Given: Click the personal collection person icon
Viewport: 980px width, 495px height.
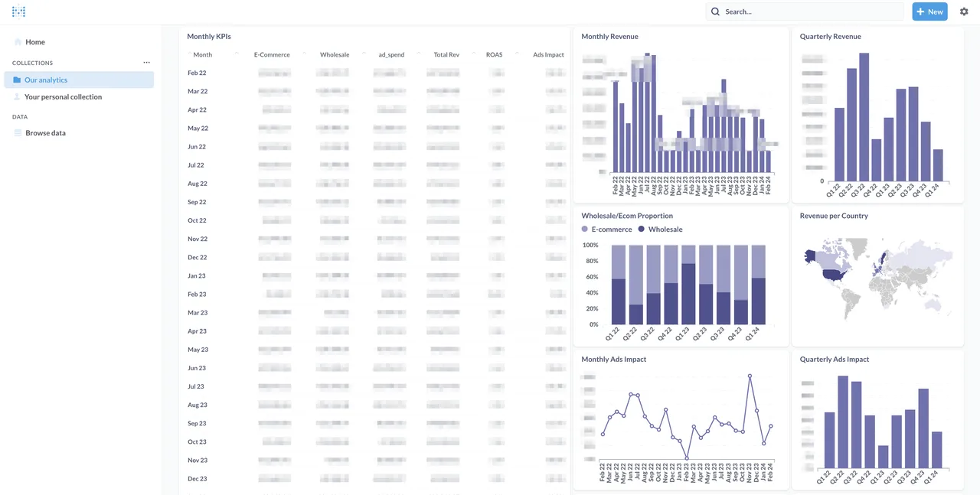Looking at the screenshot, I should (17, 96).
